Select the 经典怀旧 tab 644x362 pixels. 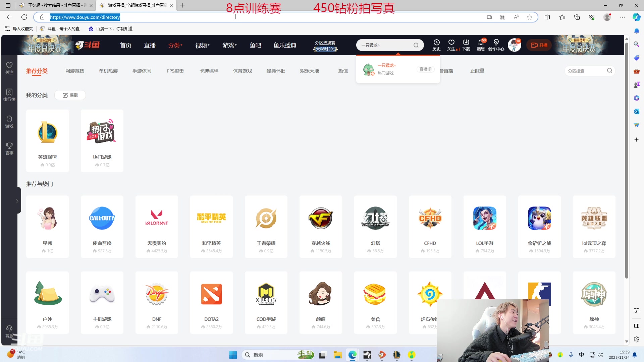click(276, 71)
